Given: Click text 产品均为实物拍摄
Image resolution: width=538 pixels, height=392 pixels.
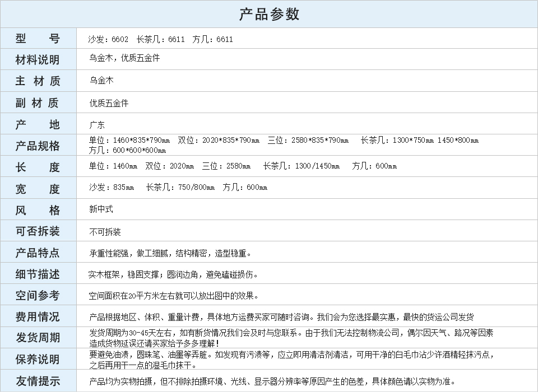Looking at the screenshot, I should (x=121, y=381).
